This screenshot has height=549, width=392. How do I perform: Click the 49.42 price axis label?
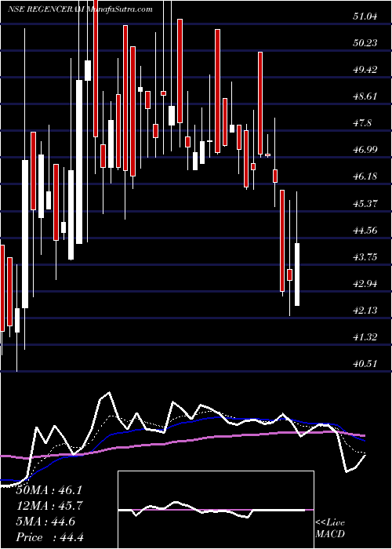coord(365,69)
